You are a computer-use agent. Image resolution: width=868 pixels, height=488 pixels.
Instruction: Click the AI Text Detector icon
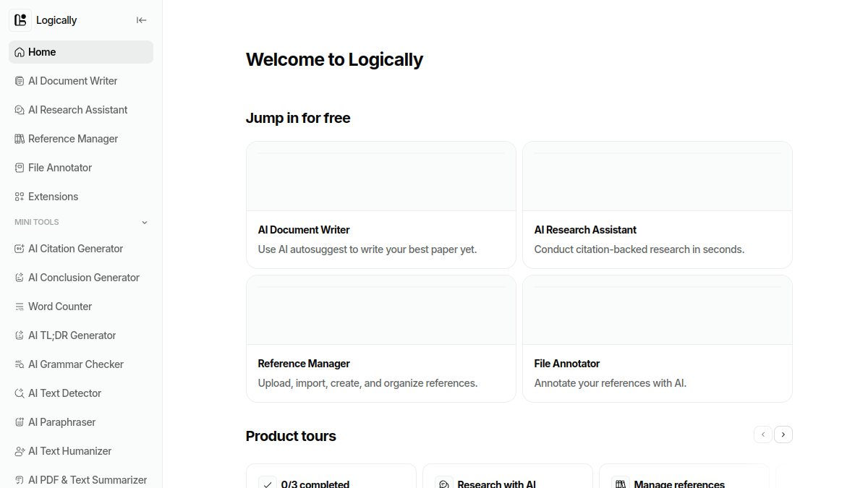20,393
